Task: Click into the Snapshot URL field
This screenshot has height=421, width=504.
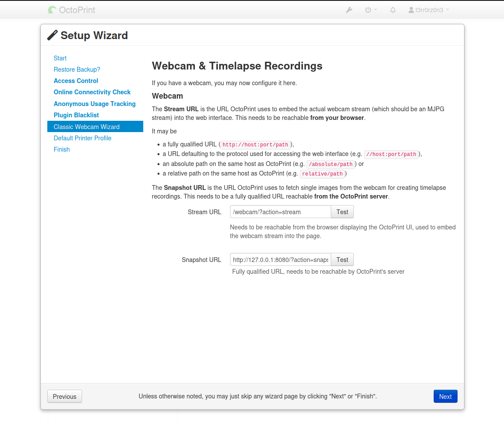Action: [280, 260]
